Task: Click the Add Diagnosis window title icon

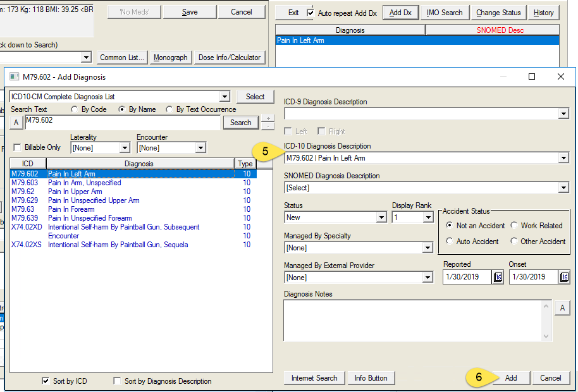Action: tap(14, 77)
